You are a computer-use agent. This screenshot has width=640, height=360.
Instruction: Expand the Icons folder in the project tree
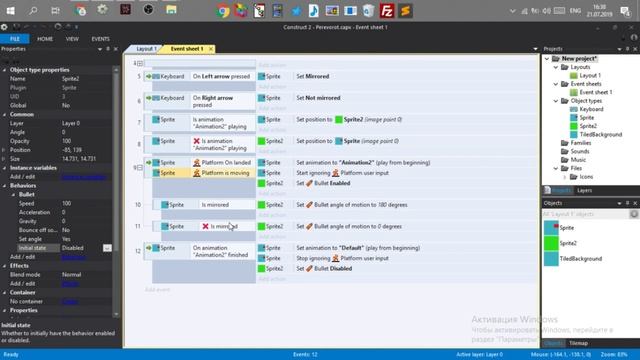point(565,177)
